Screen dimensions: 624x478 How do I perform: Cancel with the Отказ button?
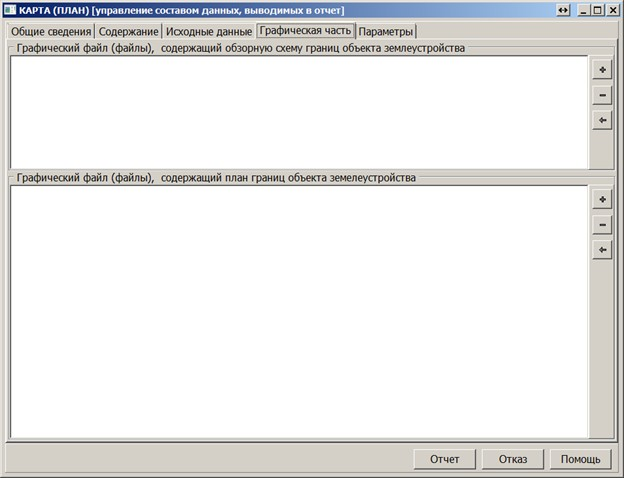tap(513, 459)
